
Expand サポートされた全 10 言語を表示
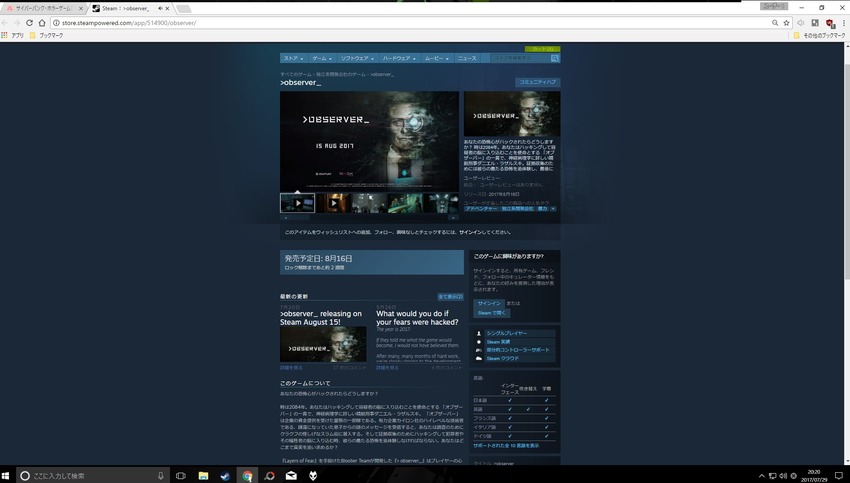tap(506, 446)
